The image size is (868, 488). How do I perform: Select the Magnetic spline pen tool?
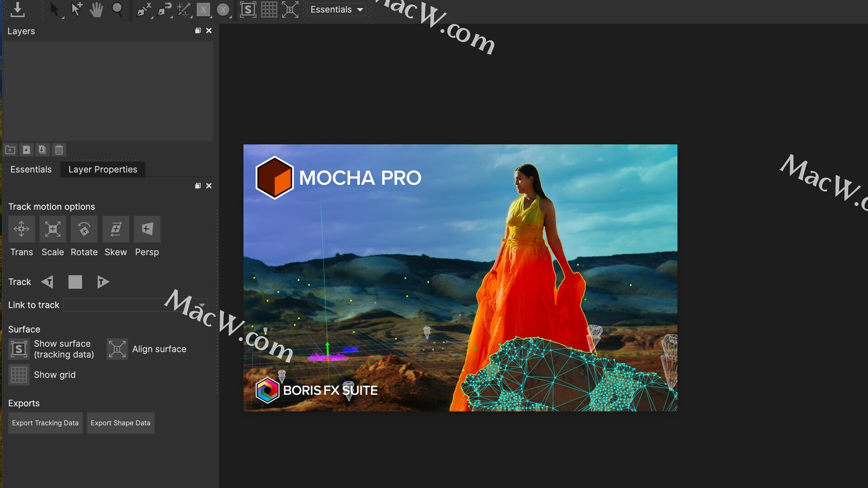tap(165, 9)
